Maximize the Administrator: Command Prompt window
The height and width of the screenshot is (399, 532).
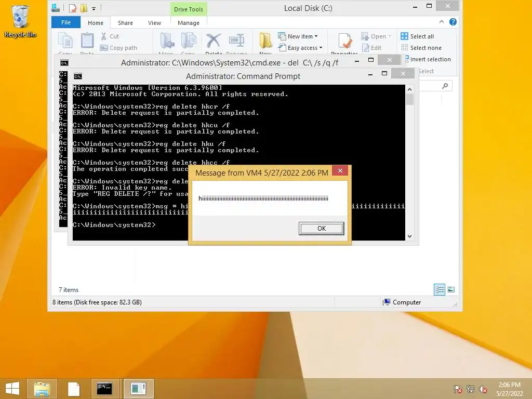[384, 74]
